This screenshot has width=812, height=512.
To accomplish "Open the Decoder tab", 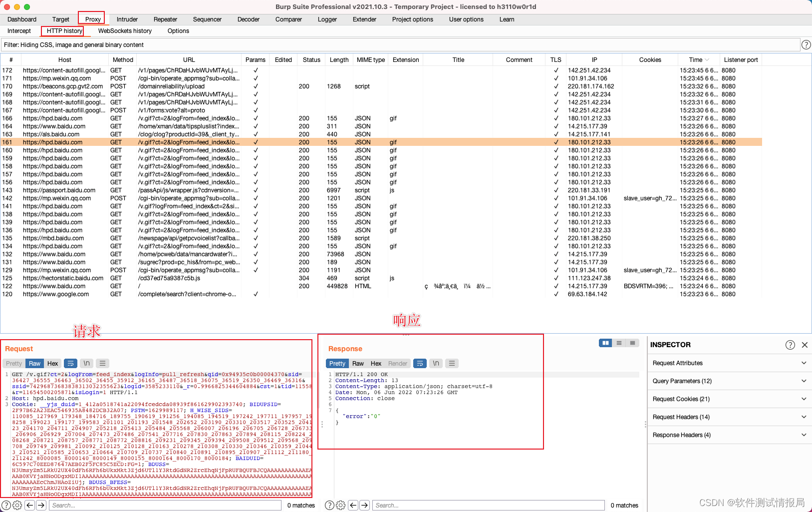I will pos(249,19).
